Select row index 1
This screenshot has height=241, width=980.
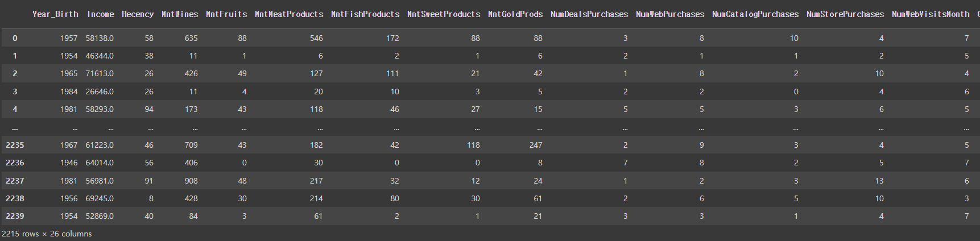tap(15, 56)
